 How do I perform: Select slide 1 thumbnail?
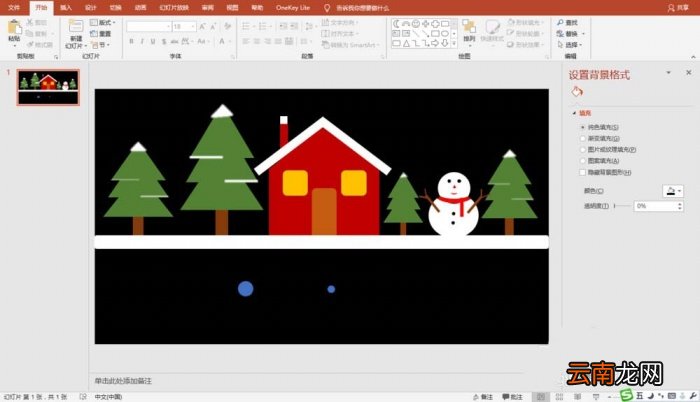(x=48, y=87)
